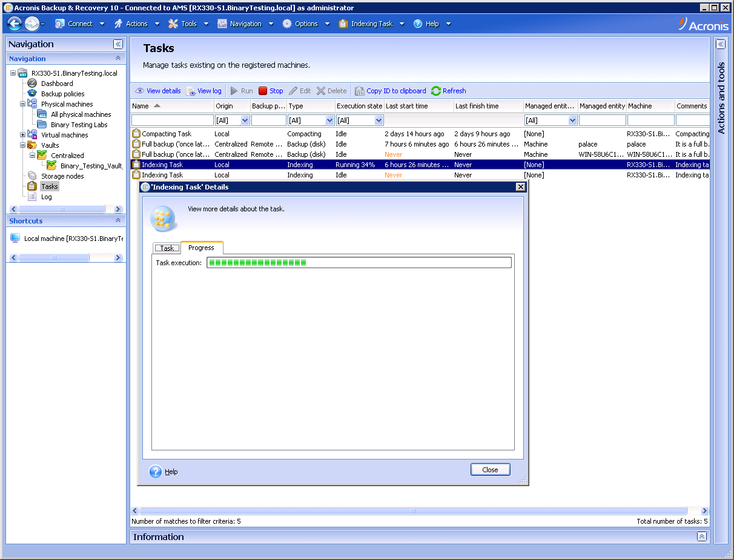Image resolution: width=734 pixels, height=560 pixels.
Task: Click the green Refresh icon
Action: point(436,91)
